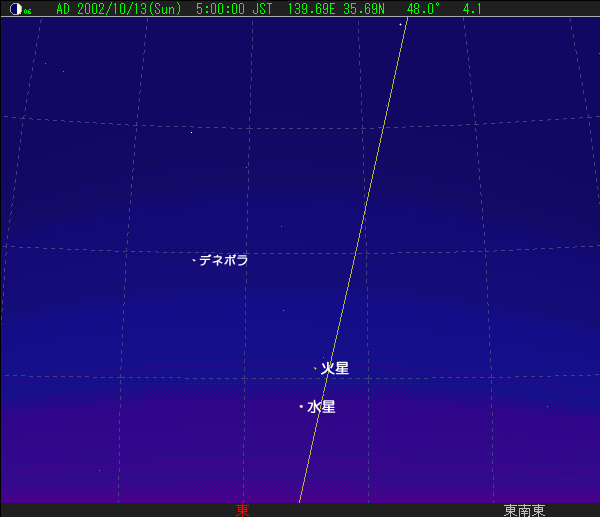
Task: Click the Mercury dot next to 水星
Action: pos(301,406)
